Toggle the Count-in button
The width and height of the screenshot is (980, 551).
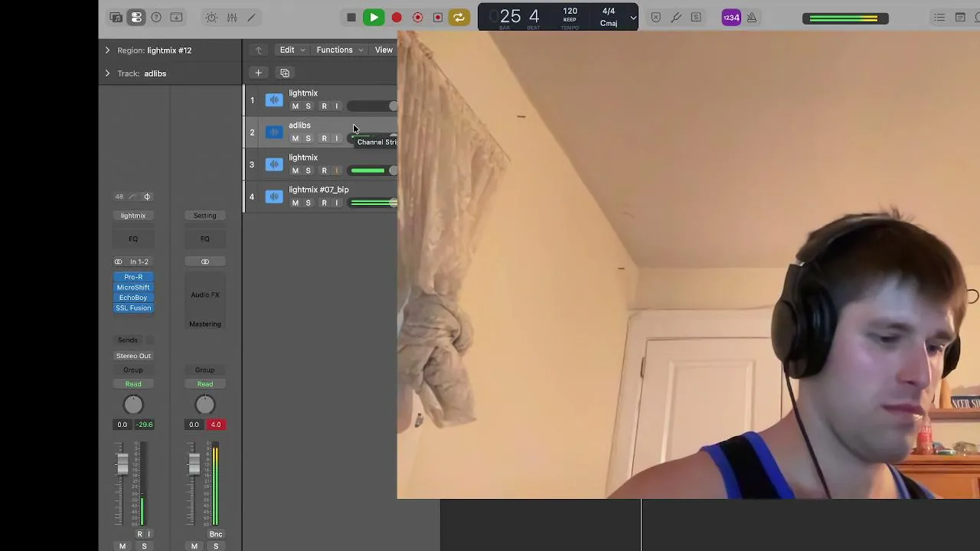pos(731,18)
